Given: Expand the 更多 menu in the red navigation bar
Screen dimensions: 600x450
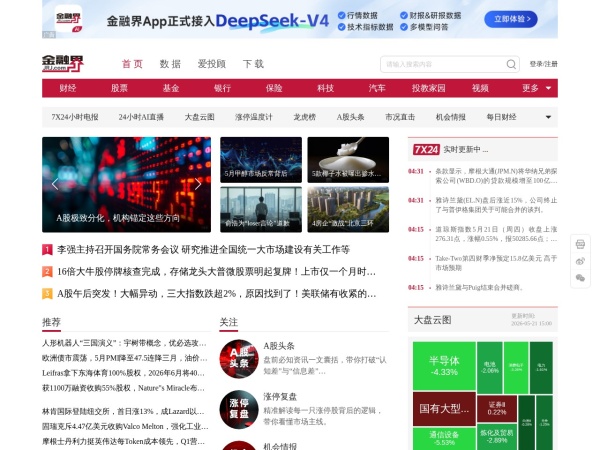Looking at the screenshot, I should coord(537,88).
